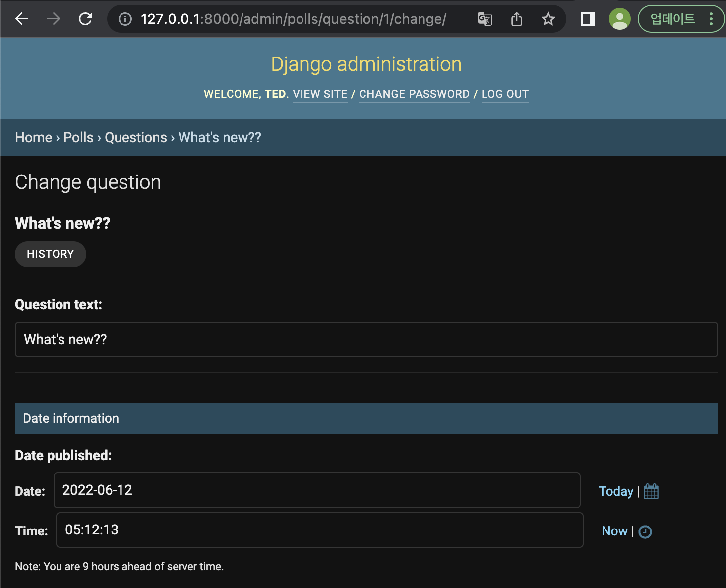Click the Today shortcut link
Screen dimensions: 726x588
tap(616, 491)
